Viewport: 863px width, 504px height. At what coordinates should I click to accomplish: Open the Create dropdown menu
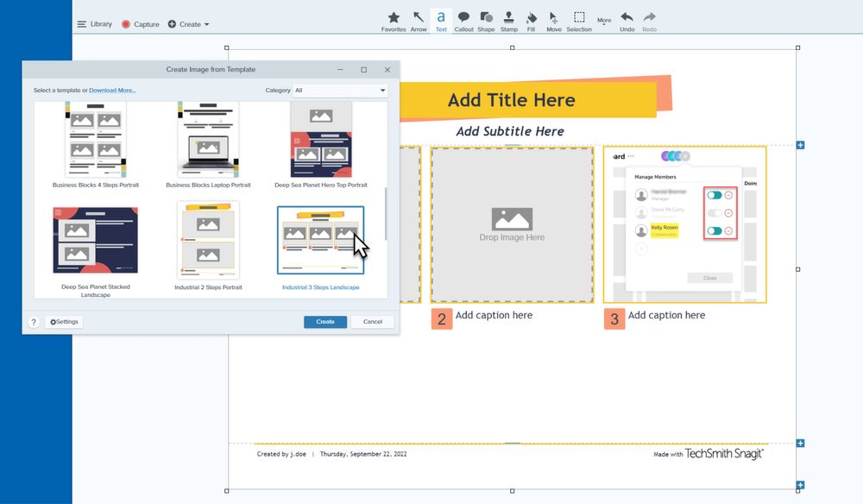pyautogui.click(x=188, y=24)
